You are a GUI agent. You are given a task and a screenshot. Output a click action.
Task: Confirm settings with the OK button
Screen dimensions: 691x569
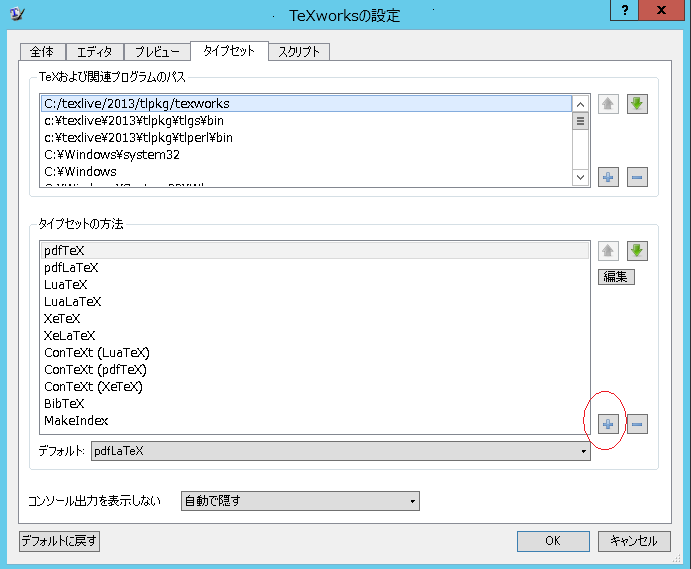coord(553,541)
